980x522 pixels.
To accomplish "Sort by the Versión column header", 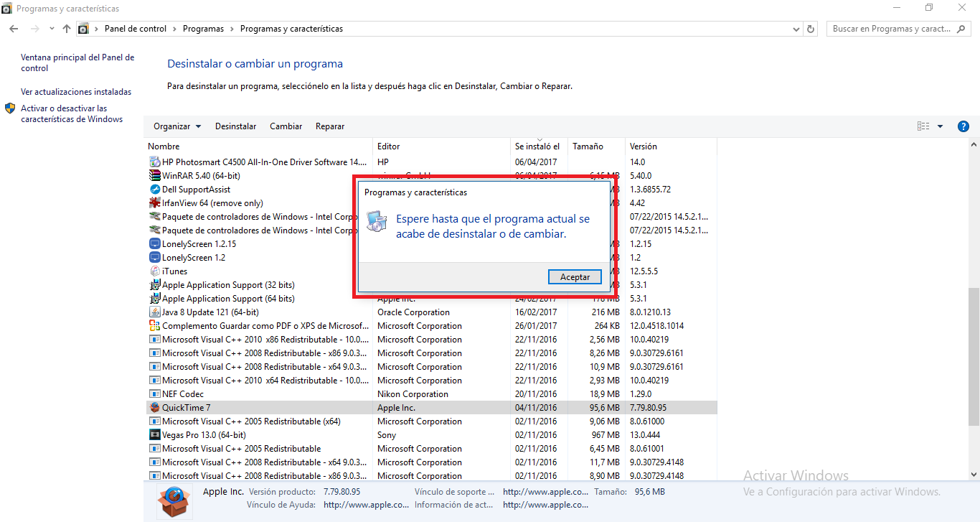I will [x=671, y=146].
